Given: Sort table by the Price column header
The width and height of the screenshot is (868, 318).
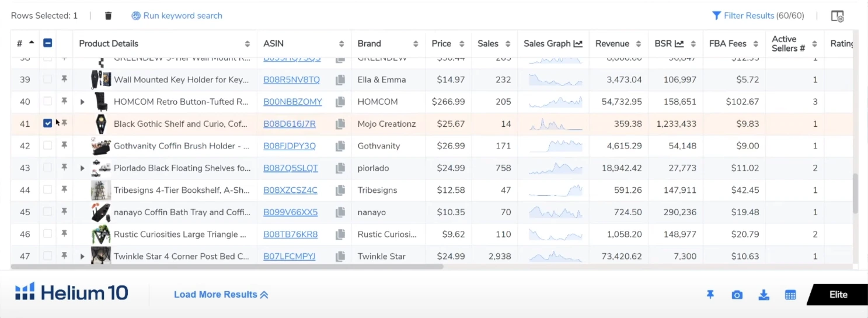Looking at the screenshot, I should (x=441, y=43).
